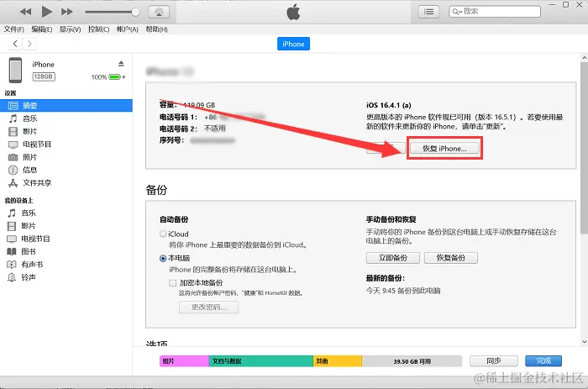Skip ahead with the fast-forward button
The width and height of the screenshot is (588, 389).
[67, 12]
